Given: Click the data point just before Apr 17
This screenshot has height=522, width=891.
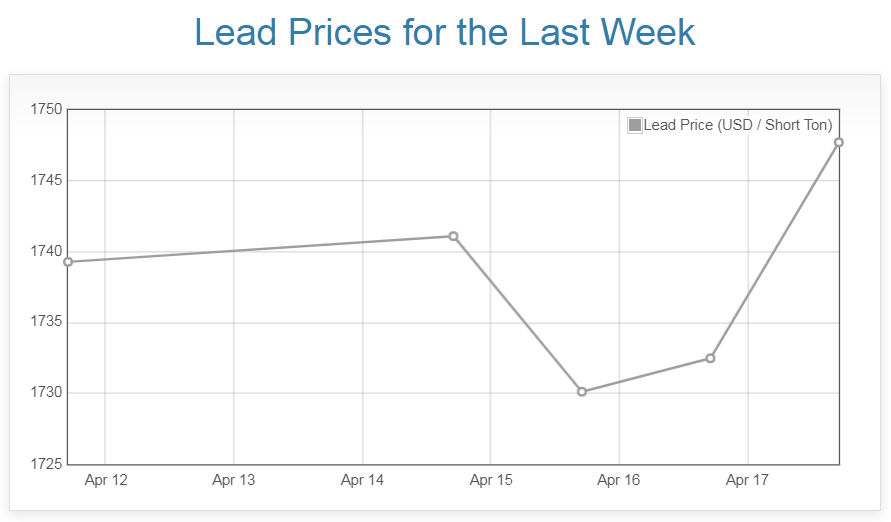Looking at the screenshot, I should (x=710, y=358).
